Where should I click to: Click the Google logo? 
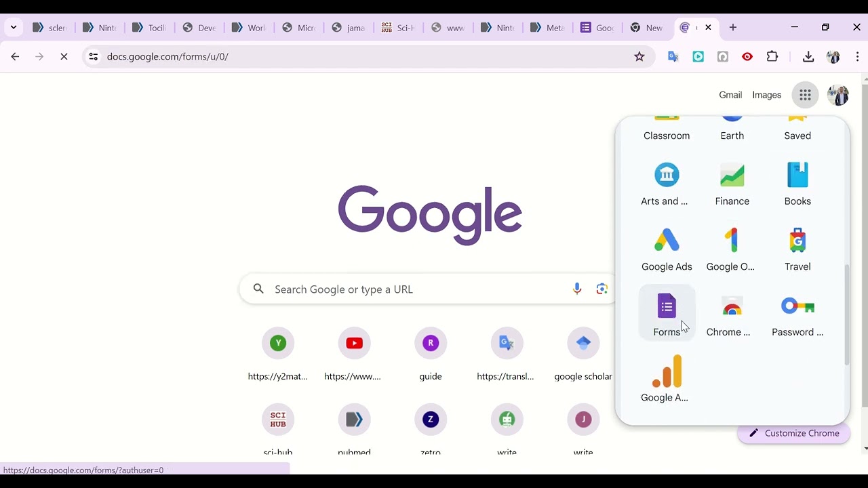click(430, 216)
